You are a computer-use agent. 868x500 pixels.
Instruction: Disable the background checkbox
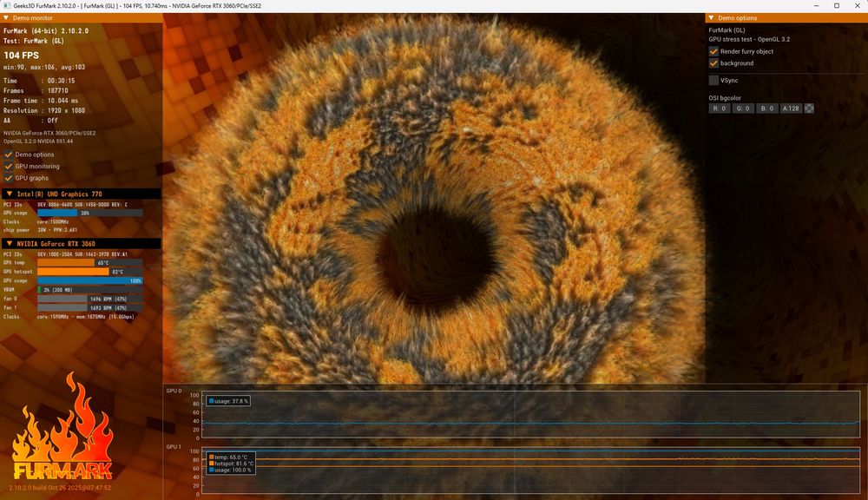tap(713, 63)
